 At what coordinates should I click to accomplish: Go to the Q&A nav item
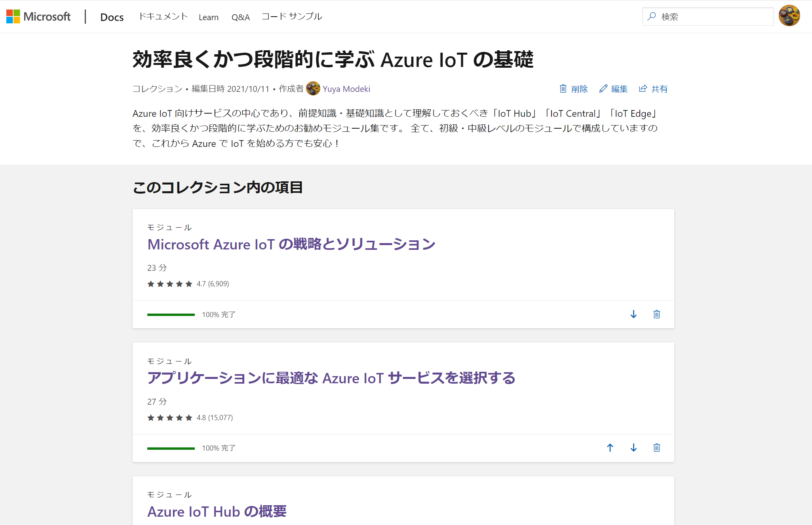click(x=240, y=17)
